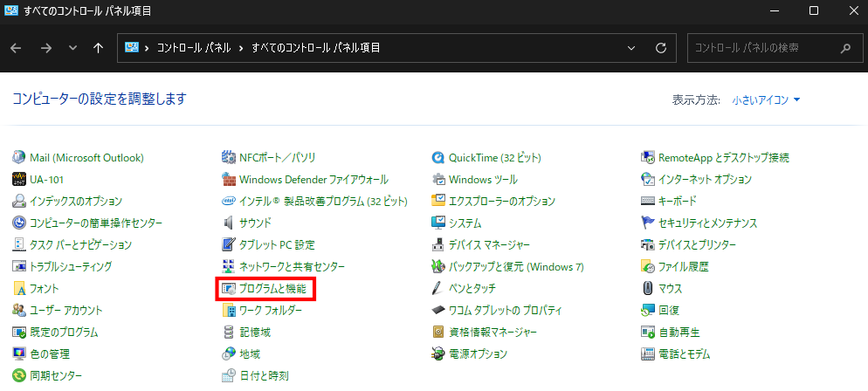Open the トラブルシューティング icon

coord(19,266)
